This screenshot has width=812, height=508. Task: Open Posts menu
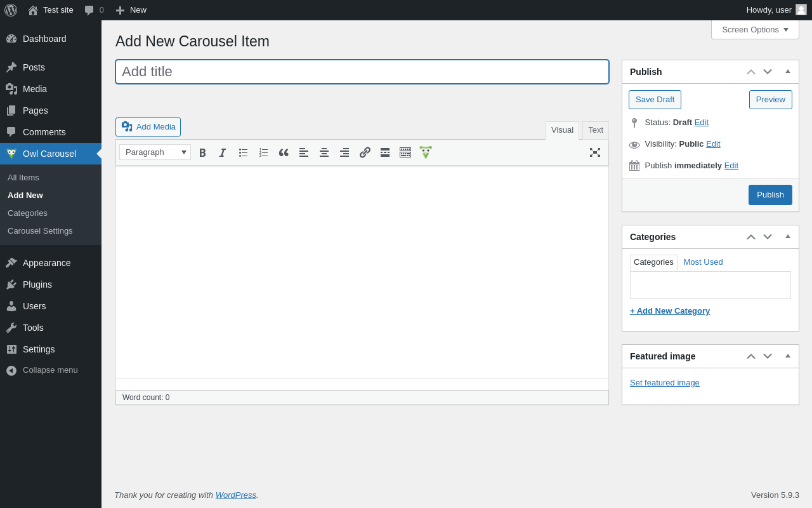51,67
